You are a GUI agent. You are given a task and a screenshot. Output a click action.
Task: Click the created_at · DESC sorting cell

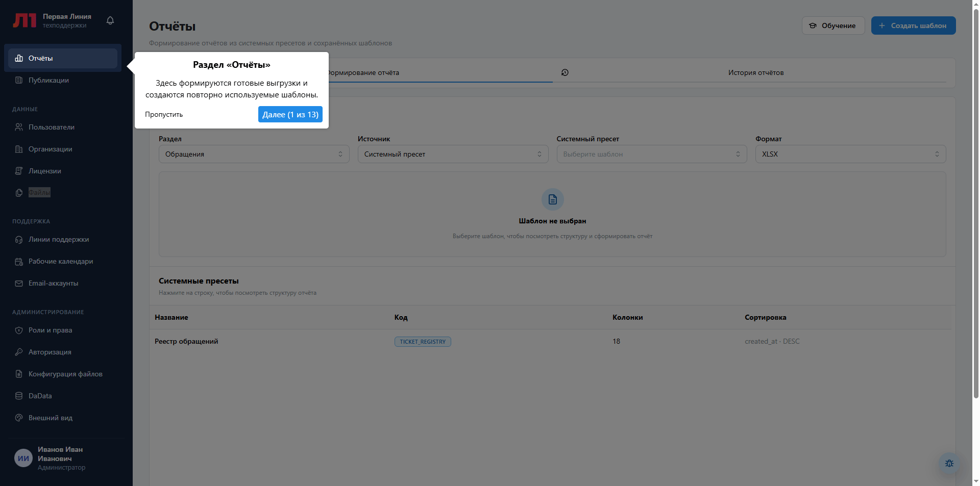coord(772,341)
